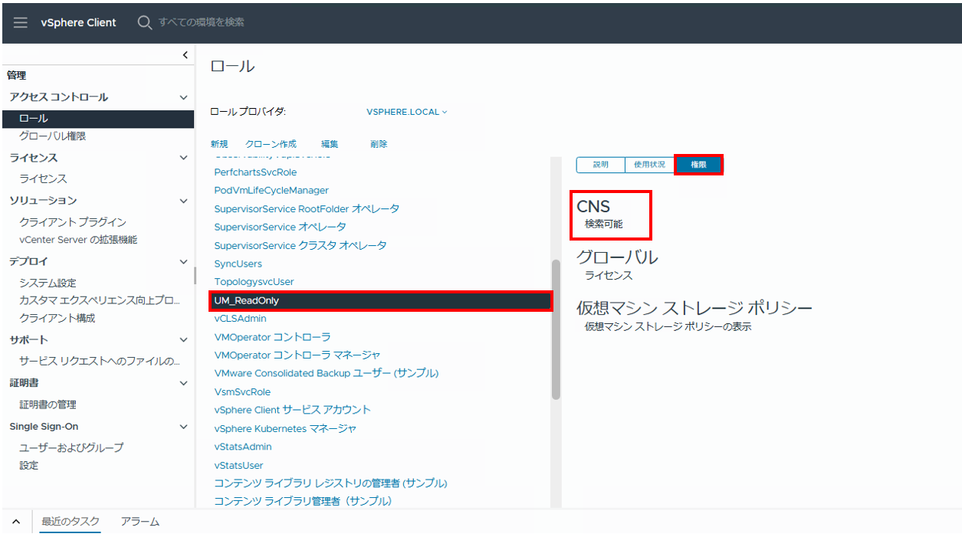Open 証明書の管理 in the sidebar
The width and height of the screenshot is (962, 560).
point(48,404)
